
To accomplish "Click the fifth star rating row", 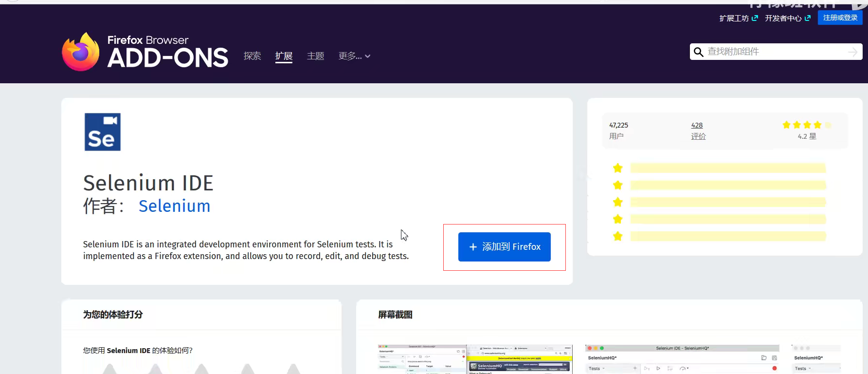I will [x=719, y=236].
